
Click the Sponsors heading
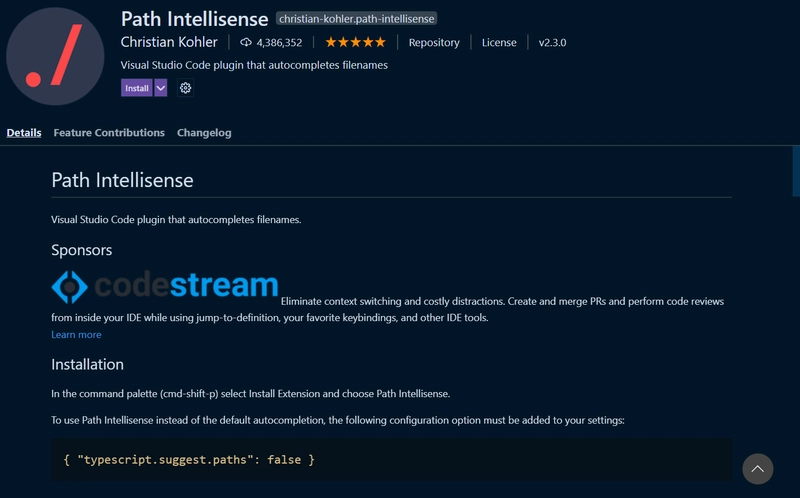(x=82, y=250)
